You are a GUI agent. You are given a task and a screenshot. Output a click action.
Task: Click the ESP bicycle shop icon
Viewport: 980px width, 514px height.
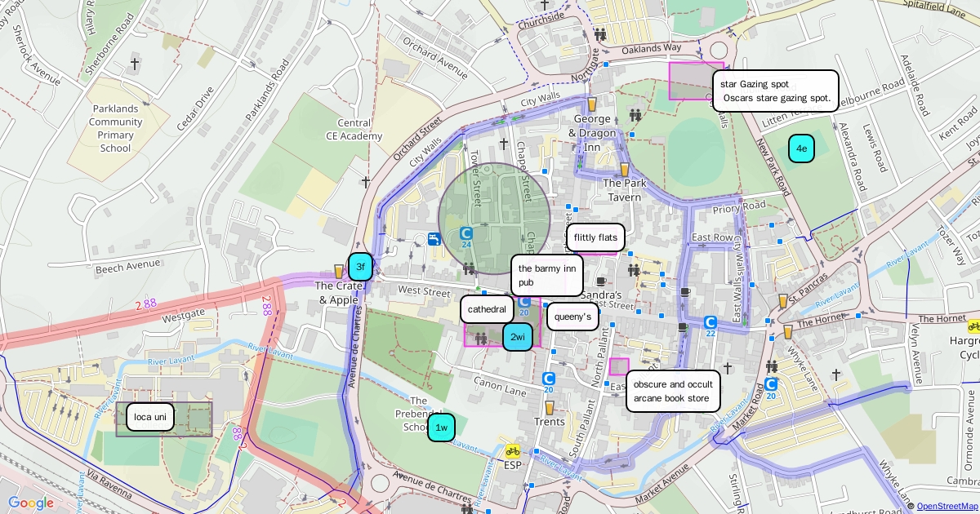point(512,451)
